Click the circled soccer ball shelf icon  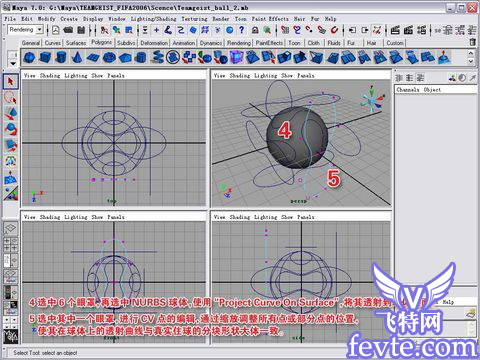point(173,57)
